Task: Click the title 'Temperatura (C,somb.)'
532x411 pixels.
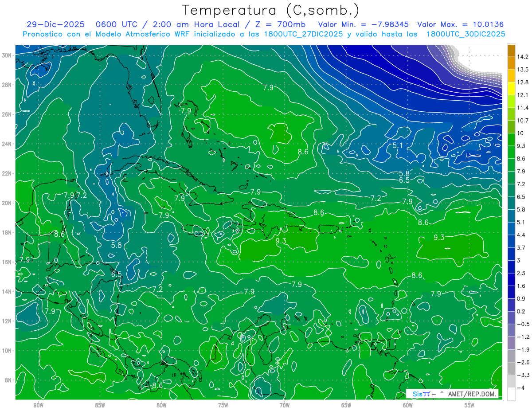Action: [271, 10]
